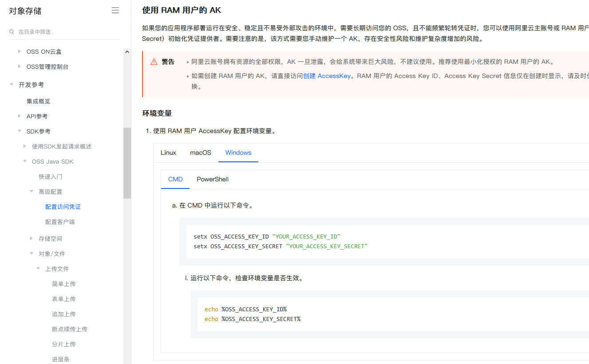The width and height of the screenshot is (589, 364).
Task: Expand the OSS管理控制台 tree node
Action: pos(19,67)
